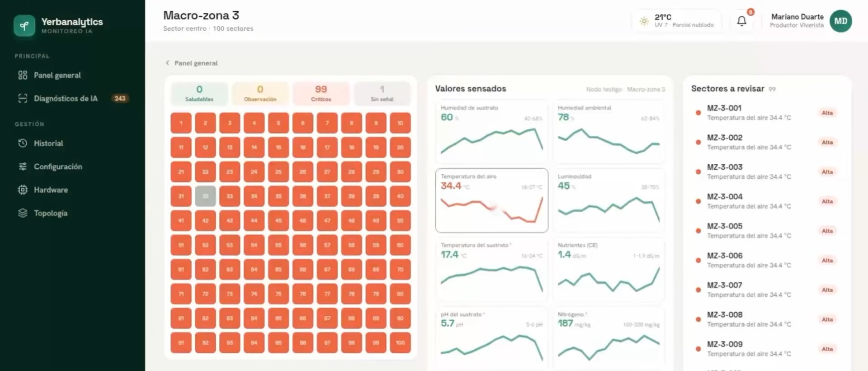
Task: Open the Nutrientes (CE) chart card
Action: [x=609, y=269]
